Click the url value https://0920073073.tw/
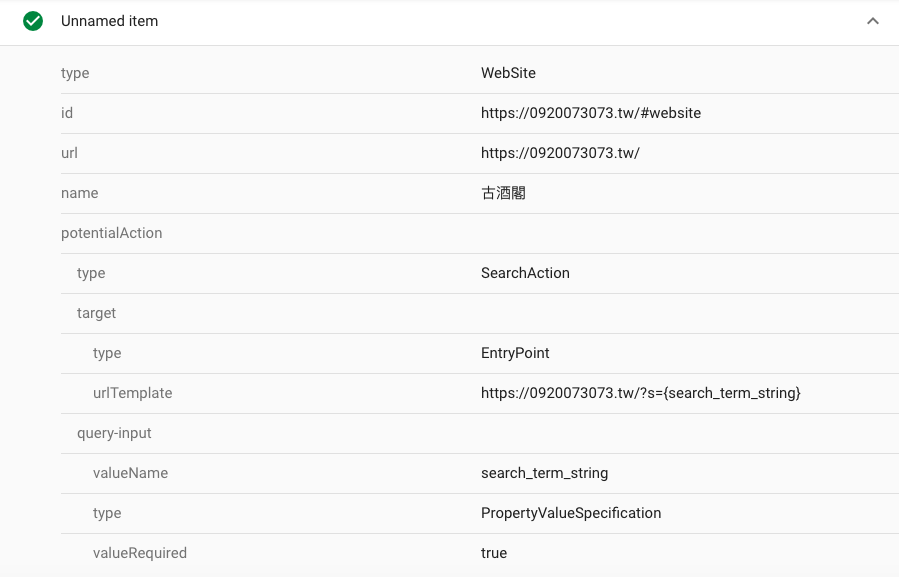This screenshot has height=577, width=899. pos(560,153)
